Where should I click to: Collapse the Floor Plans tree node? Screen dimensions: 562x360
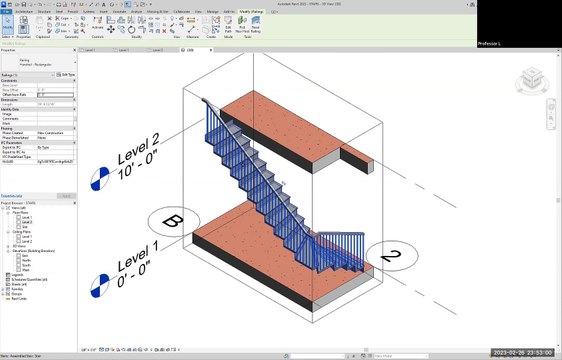click(8, 213)
